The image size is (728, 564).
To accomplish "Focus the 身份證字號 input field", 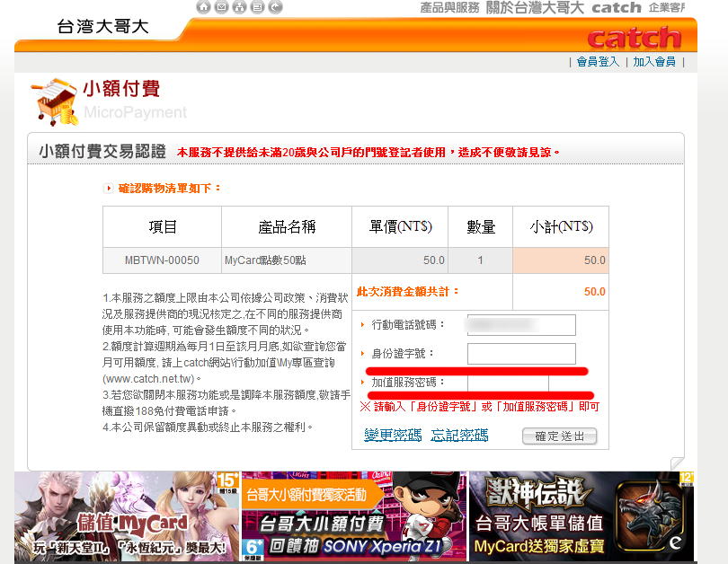I will tap(521, 354).
